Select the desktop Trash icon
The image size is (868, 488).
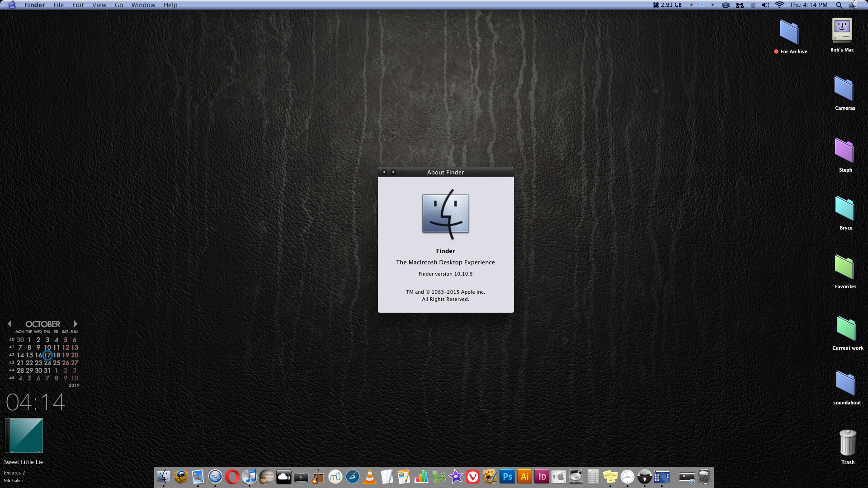(x=848, y=443)
